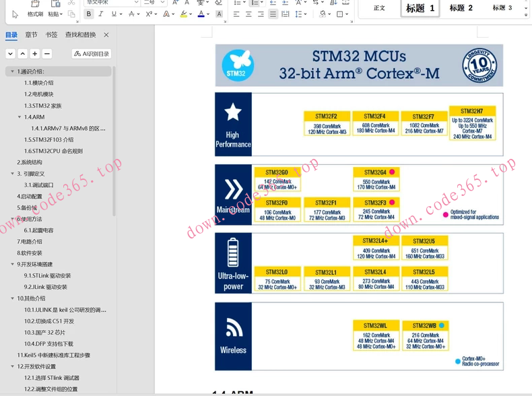Toggle Bold formatting
Viewport: 532px width, 396px height.
point(88,14)
